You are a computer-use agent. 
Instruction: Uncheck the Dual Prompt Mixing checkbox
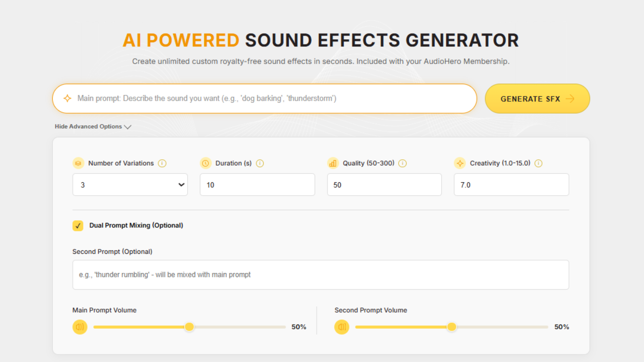78,226
